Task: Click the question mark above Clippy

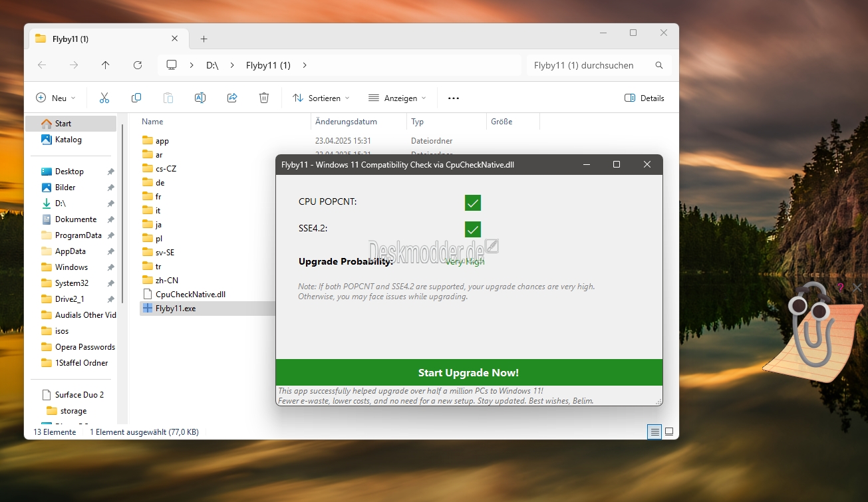Action: click(840, 287)
